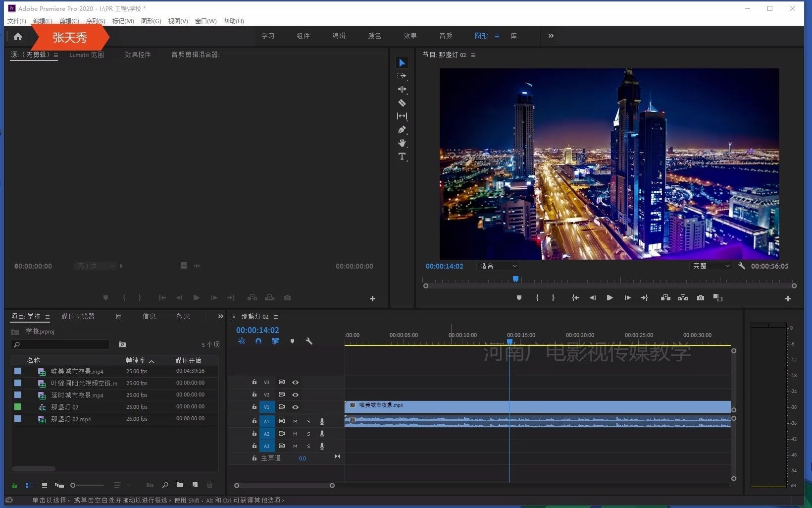Toggle V1 track output eye
The width and height of the screenshot is (812, 508).
pyautogui.click(x=295, y=407)
